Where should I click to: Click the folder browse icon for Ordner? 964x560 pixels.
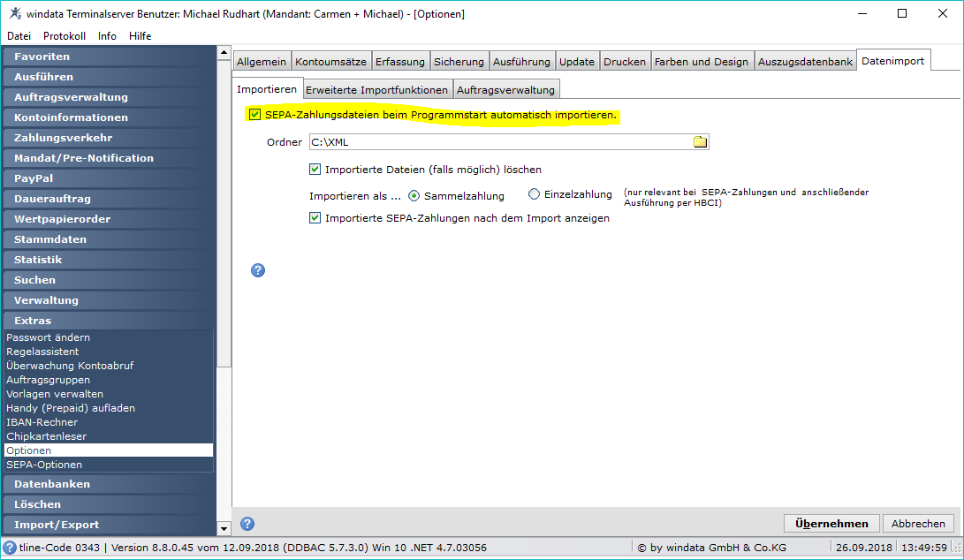click(x=701, y=142)
